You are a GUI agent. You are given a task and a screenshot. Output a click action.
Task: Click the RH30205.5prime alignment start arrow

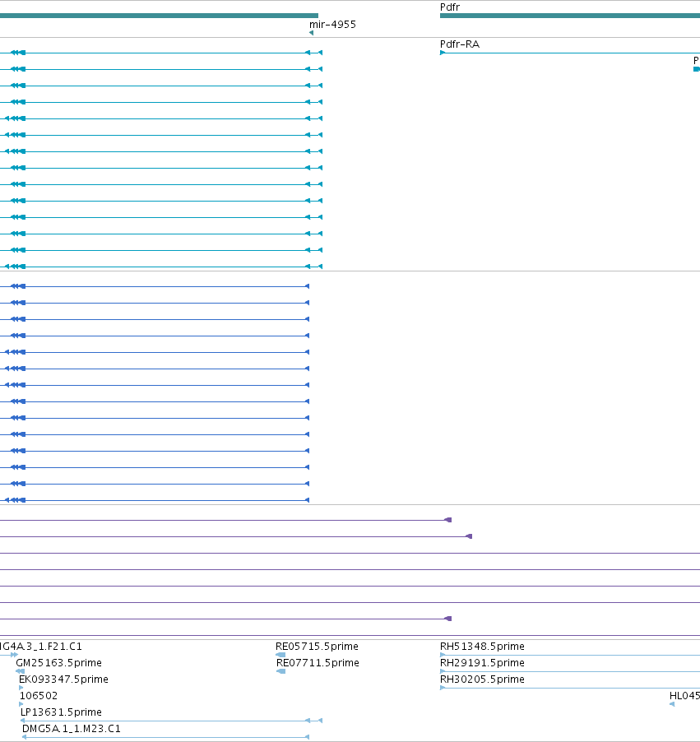point(442,688)
